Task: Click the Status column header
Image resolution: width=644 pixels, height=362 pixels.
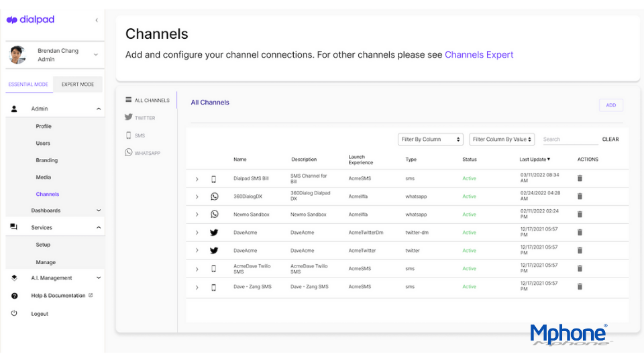Action: point(470,160)
